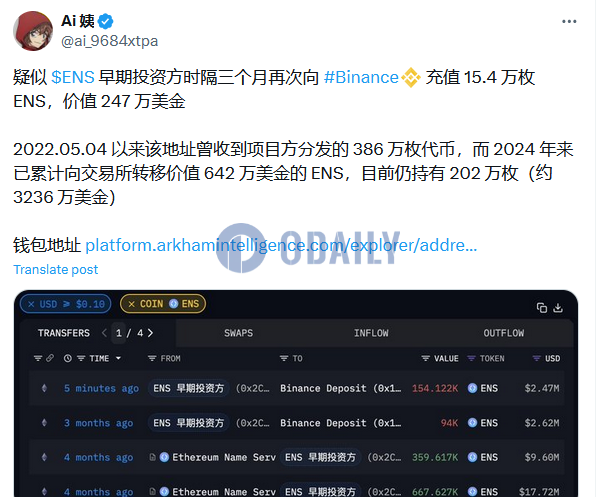Switch to the SWAPS tab

click(x=238, y=333)
